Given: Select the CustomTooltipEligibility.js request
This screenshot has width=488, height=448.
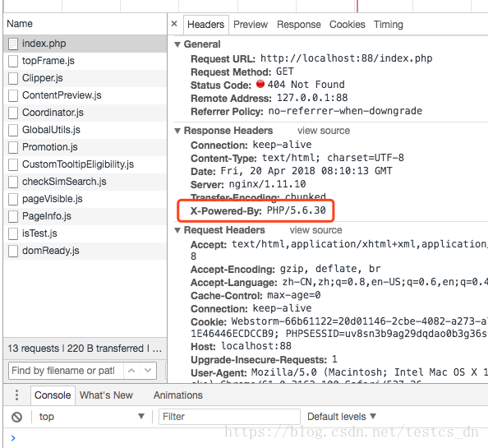Looking at the screenshot, I should pos(85,164).
